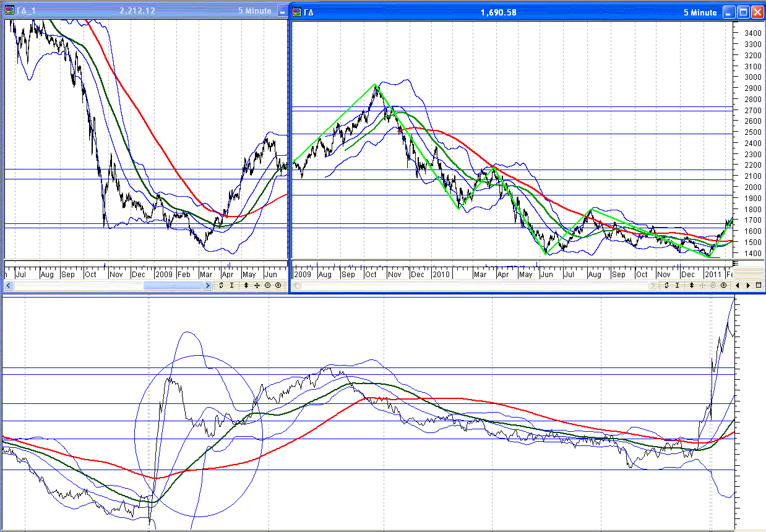Image resolution: width=766 pixels, height=532 pixels.
Task: Maximize the right ΓΔ chart window
Action: [x=743, y=12]
